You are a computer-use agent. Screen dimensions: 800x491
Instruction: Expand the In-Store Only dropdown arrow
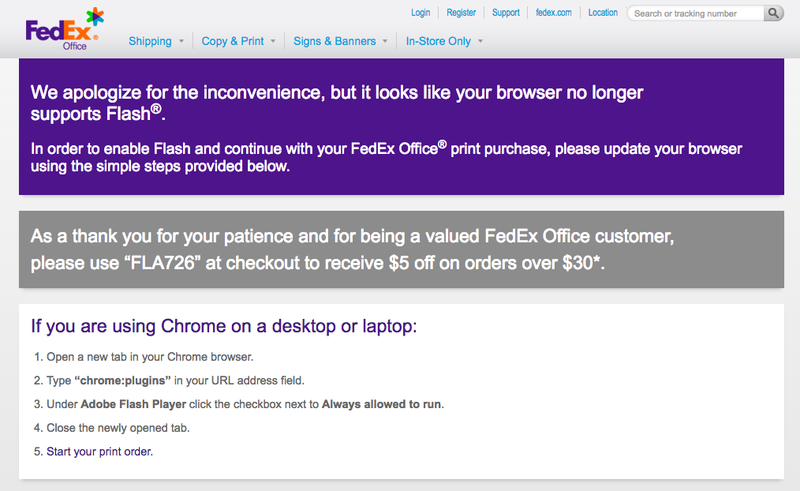tap(481, 42)
